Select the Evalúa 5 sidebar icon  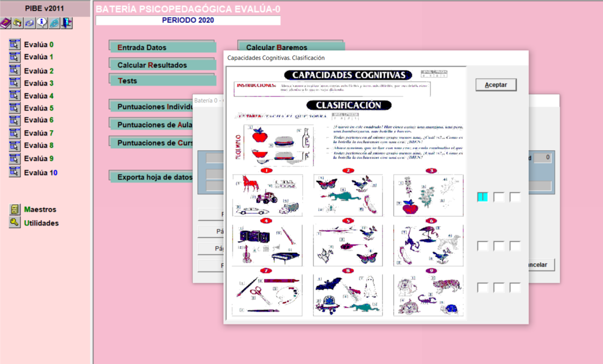pyautogui.click(x=15, y=108)
